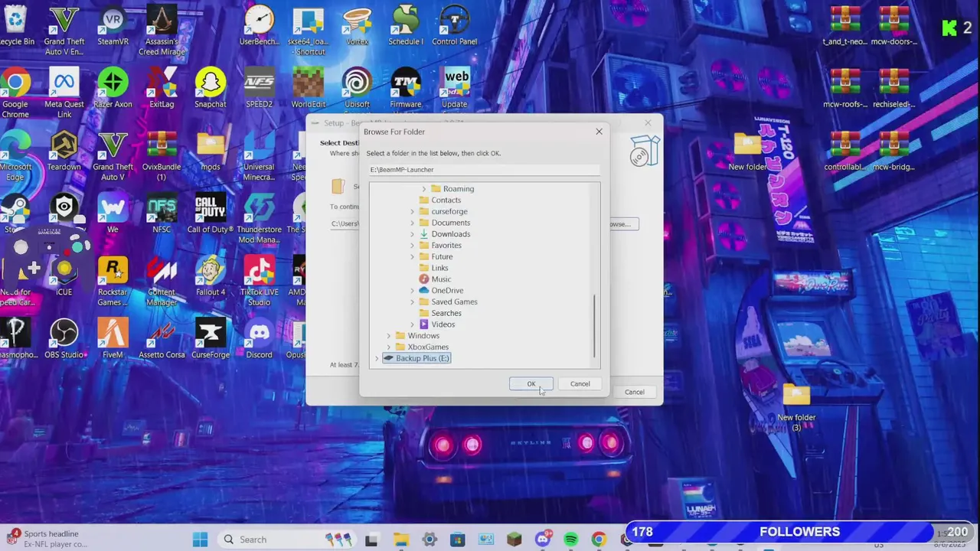Expand the Backup Plus (E:) drive
Viewport: 980px width, 551px height.
(x=377, y=358)
